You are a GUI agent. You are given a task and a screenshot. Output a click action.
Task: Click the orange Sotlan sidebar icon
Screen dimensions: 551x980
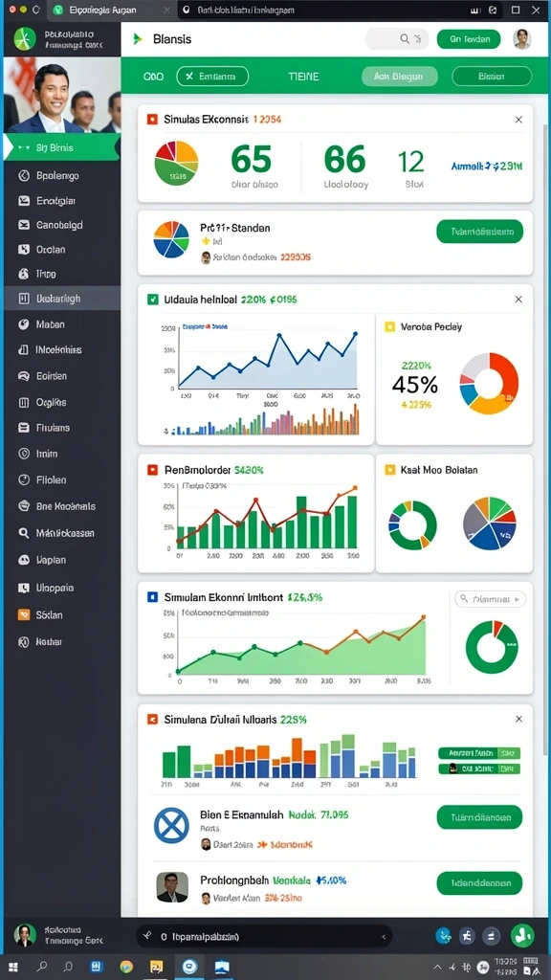[x=24, y=614]
